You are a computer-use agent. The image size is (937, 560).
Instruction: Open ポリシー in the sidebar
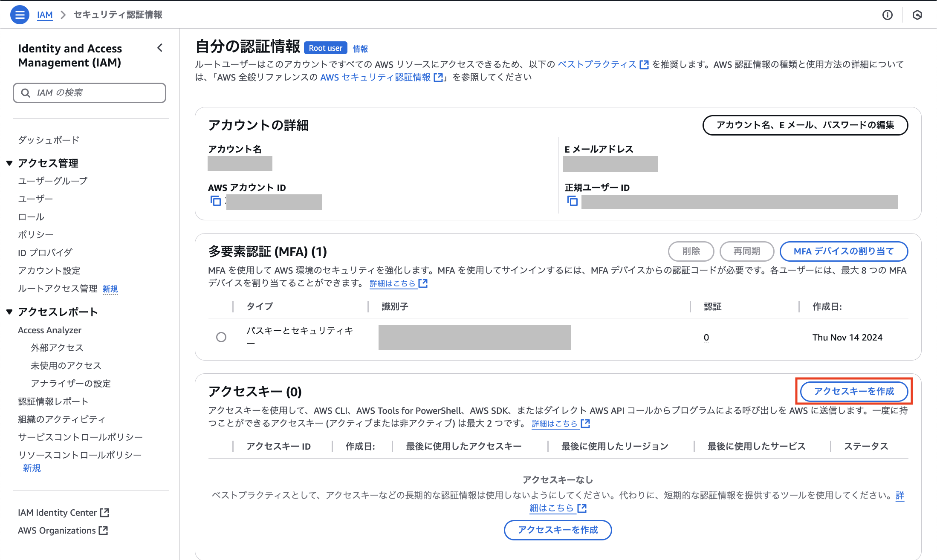pos(36,235)
